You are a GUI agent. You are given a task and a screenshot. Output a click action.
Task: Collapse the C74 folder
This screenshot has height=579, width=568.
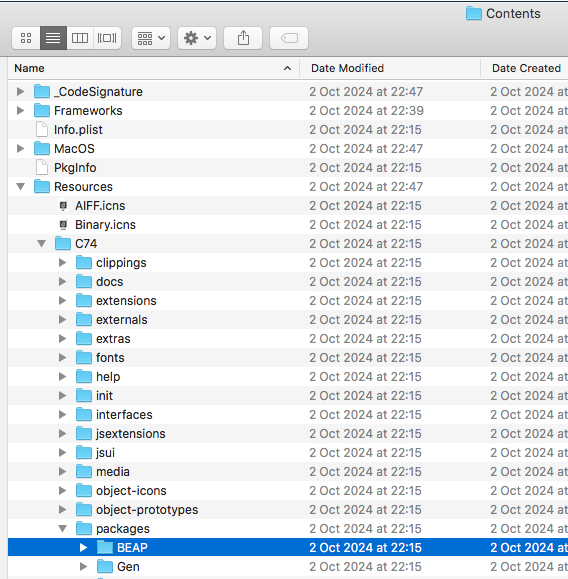click(41, 244)
